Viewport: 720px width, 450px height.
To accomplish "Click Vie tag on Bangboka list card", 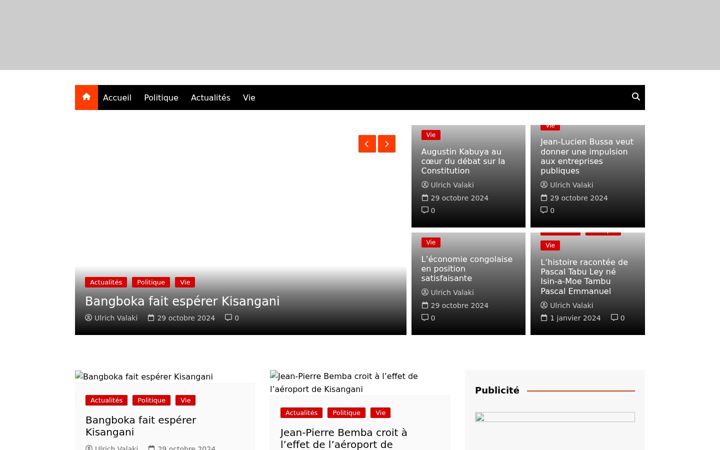I will (186, 400).
